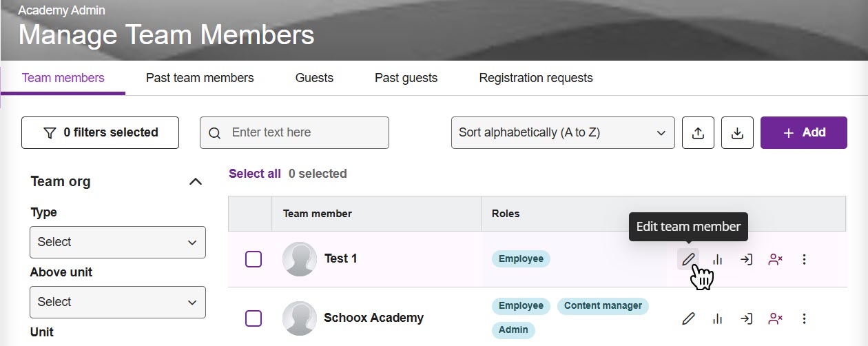868x346 pixels.
Task: Open the statistics chart icon for Test 1
Action: coord(718,260)
